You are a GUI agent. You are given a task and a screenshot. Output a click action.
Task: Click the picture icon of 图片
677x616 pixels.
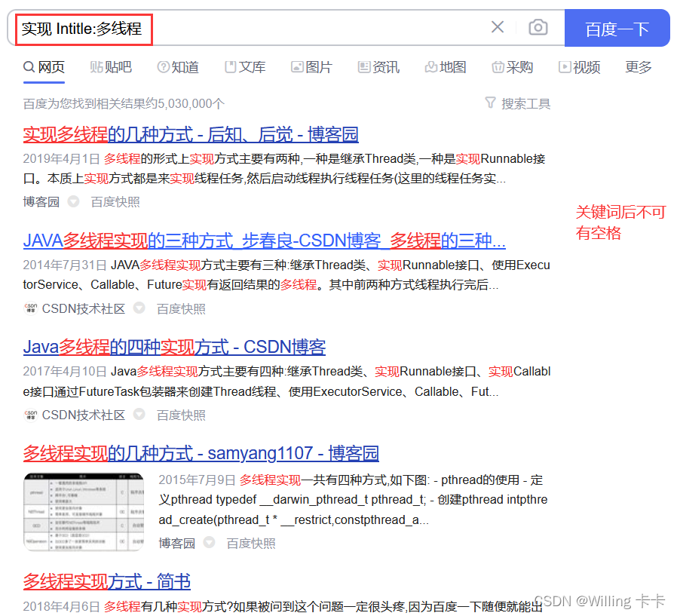click(x=297, y=67)
